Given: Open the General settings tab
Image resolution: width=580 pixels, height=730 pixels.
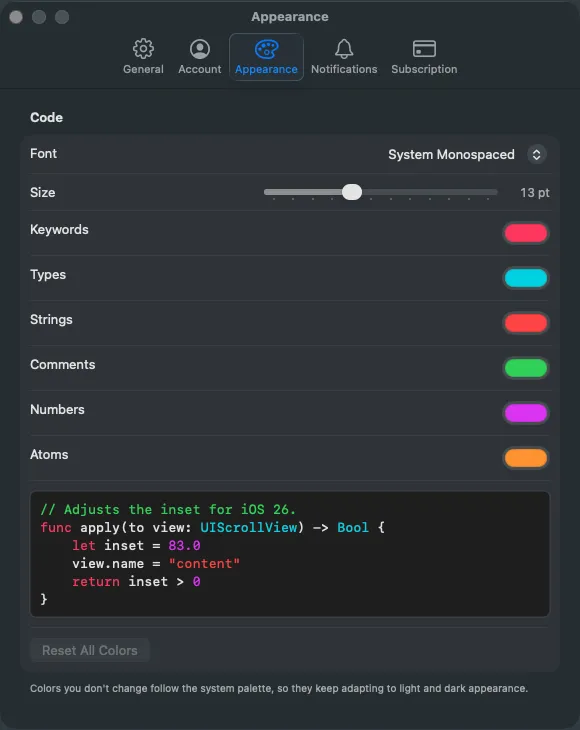Looking at the screenshot, I should point(143,57).
